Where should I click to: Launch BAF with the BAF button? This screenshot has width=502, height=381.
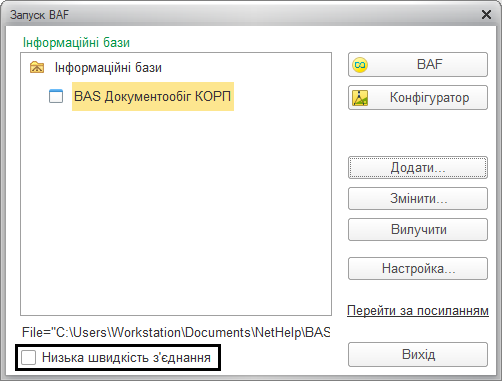418,64
